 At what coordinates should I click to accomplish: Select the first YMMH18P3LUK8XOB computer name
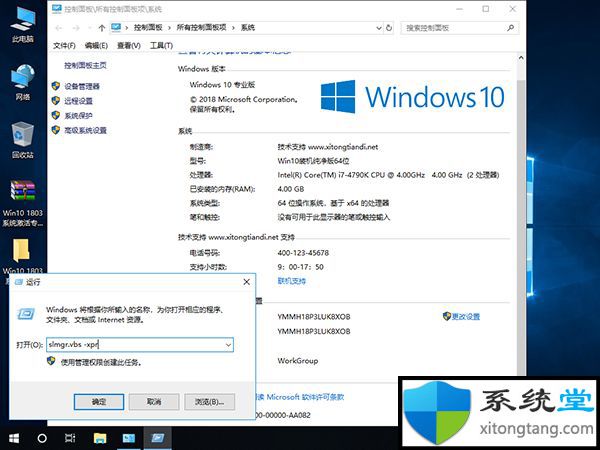(x=314, y=317)
